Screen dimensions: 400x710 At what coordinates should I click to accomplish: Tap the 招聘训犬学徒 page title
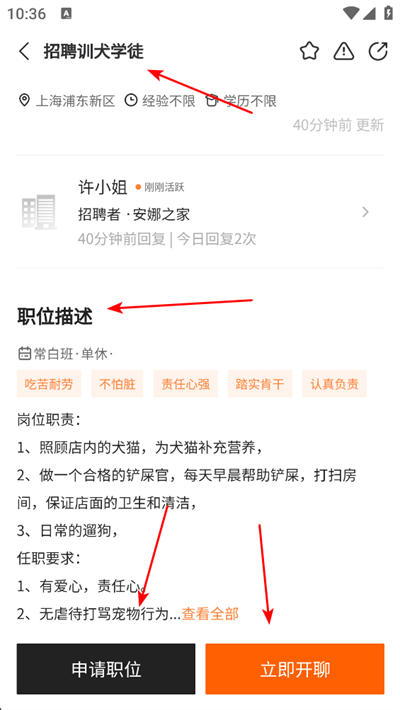click(x=94, y=51)
